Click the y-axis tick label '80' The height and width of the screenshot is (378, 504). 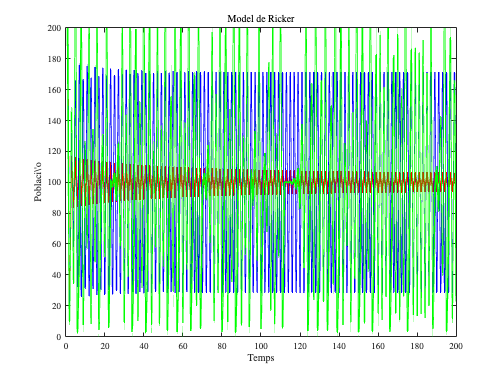tap(57, 213)
